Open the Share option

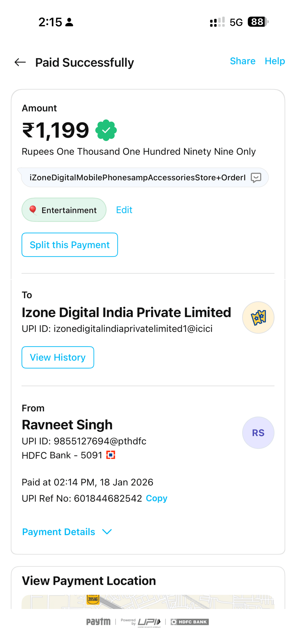pos(242,61)
